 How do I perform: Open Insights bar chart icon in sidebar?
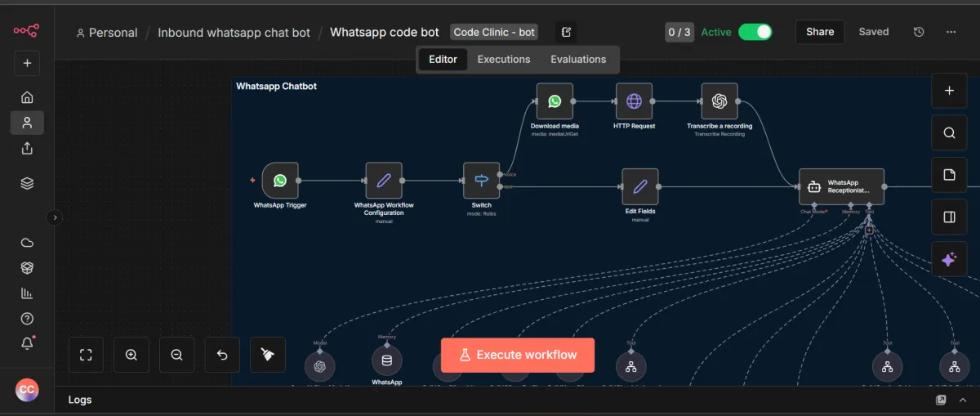(x=27, y=293)
